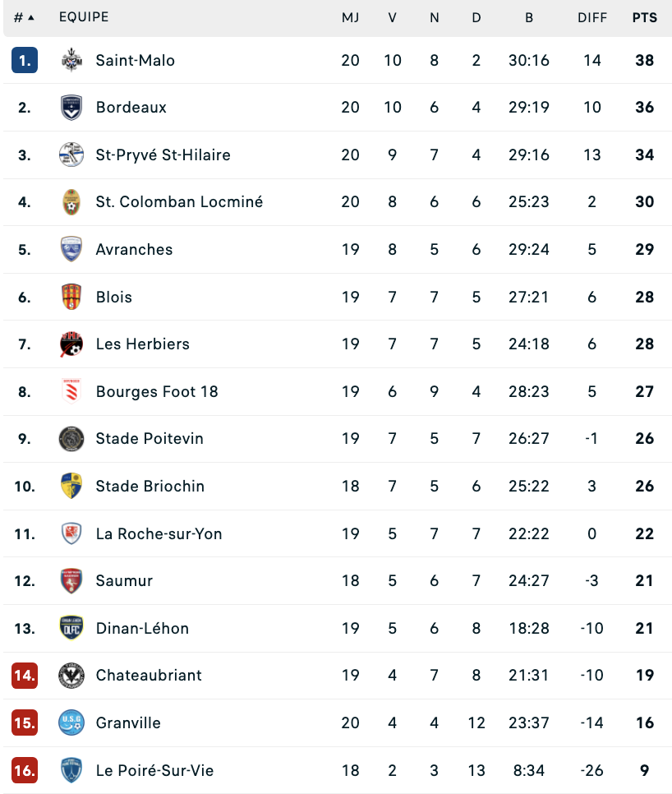Image resolution: width=672 pixels, height=794 pixels.
Task: Click the blue rank 1 position badge
Action: coord(25,60)
